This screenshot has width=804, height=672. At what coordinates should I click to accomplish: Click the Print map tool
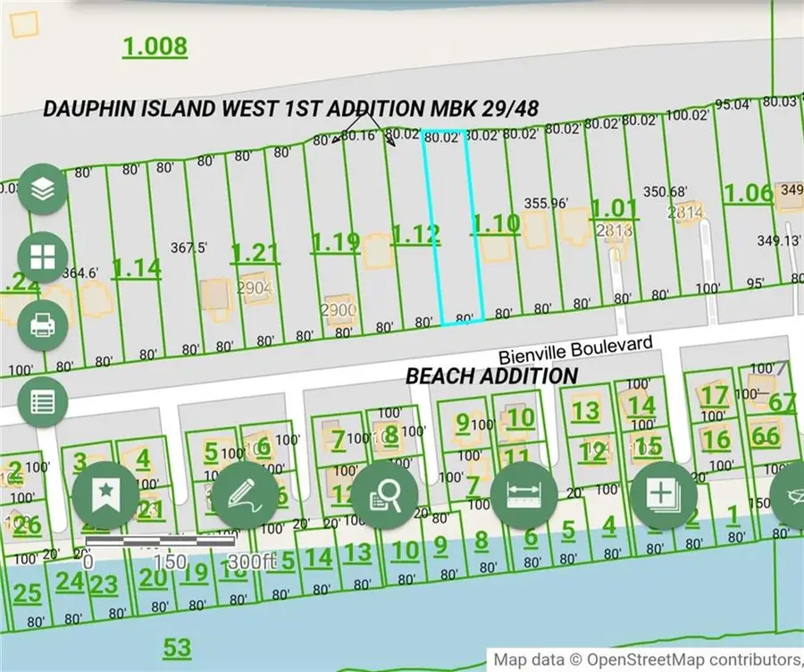[39, 324]
